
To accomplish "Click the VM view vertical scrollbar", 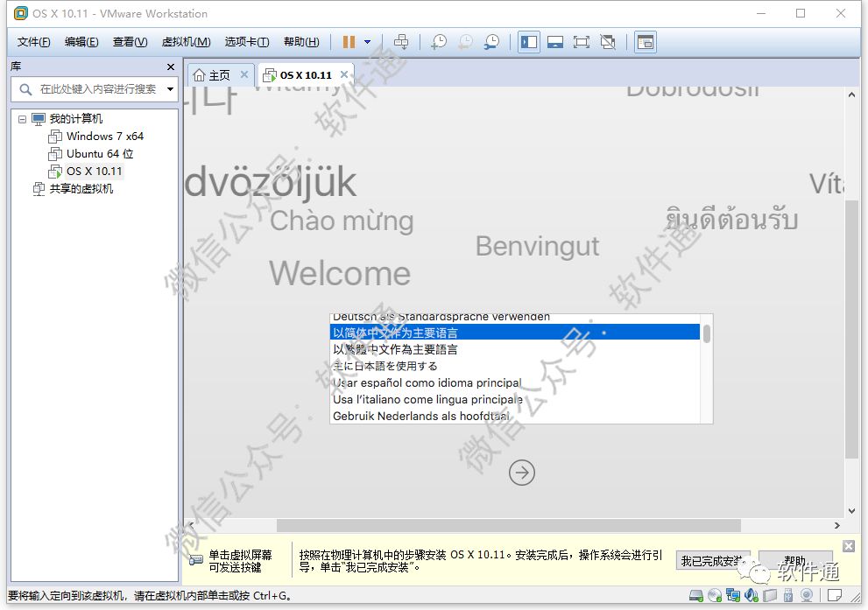I will (851, 329).
